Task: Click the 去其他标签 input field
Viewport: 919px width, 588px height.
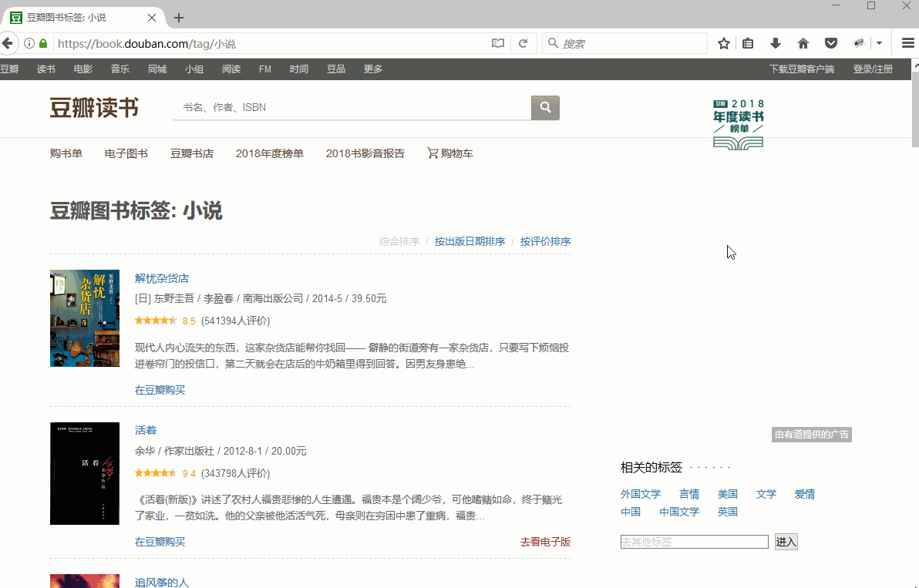Action: [694, 542]
